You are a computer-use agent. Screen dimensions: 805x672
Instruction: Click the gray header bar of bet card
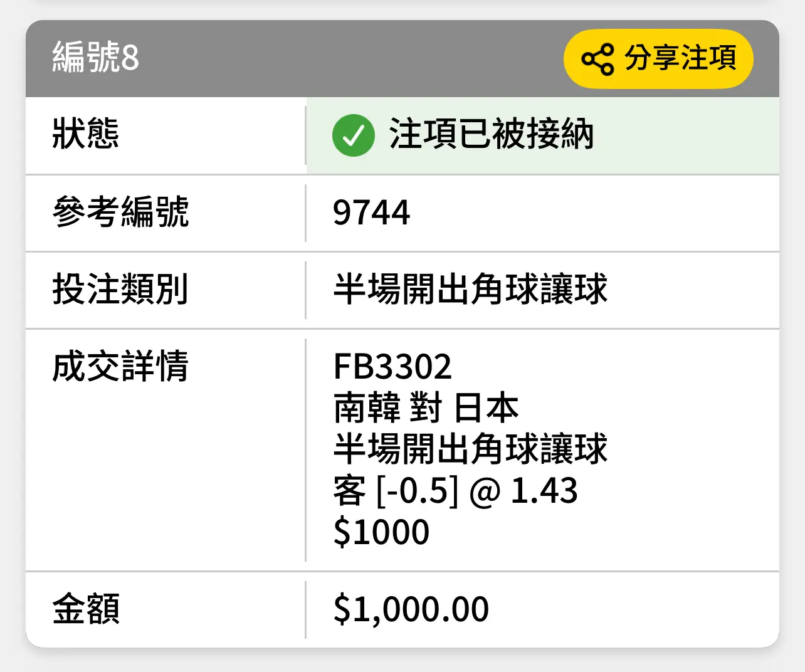tap(402, 59)
